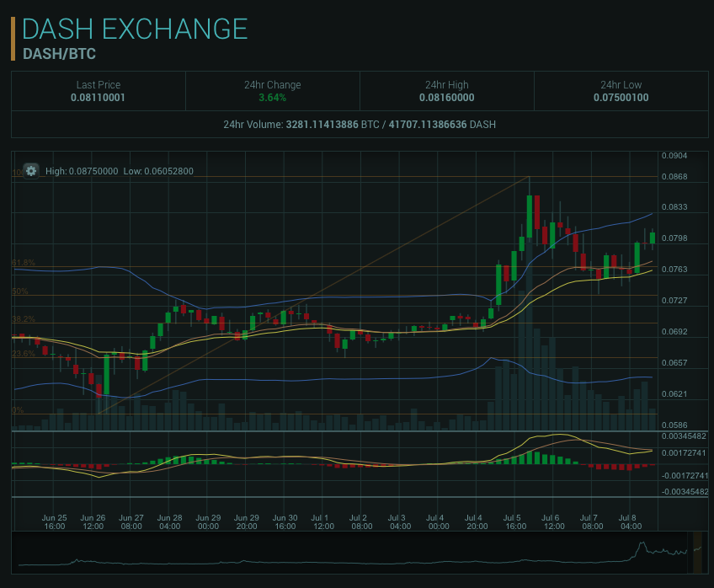The width and height of the screenshot is (714, 588).
Task: Click the latest green candle on Jul 8
Action: tap(653, 238)
